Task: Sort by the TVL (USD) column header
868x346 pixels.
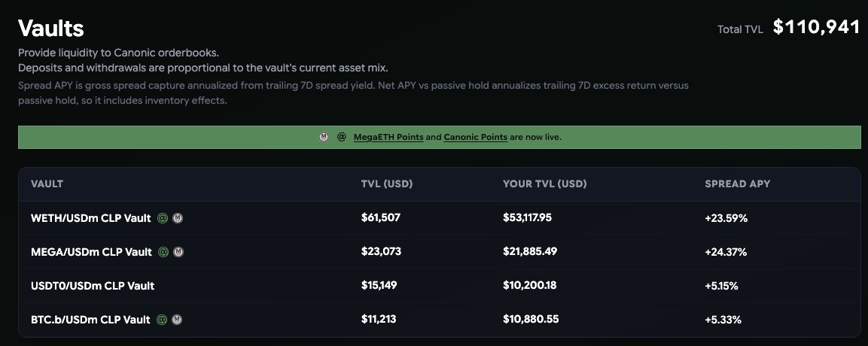Action: tap(387, 184)
